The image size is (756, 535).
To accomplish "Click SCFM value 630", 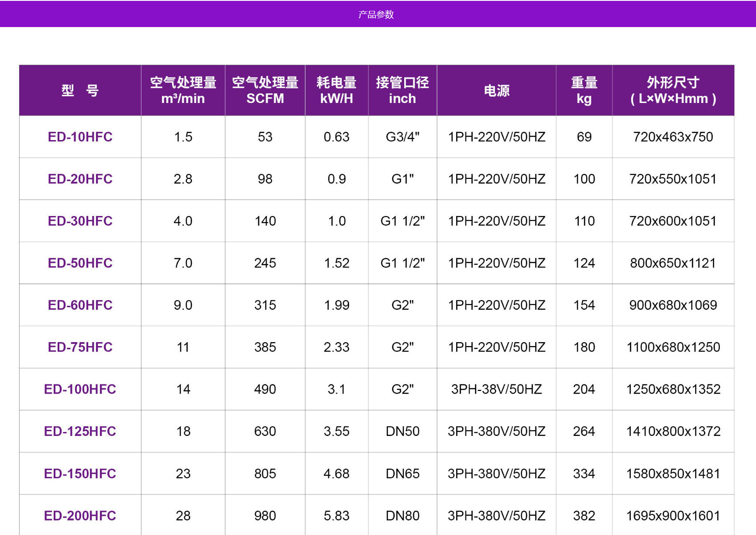I will (x=265, y=432).
